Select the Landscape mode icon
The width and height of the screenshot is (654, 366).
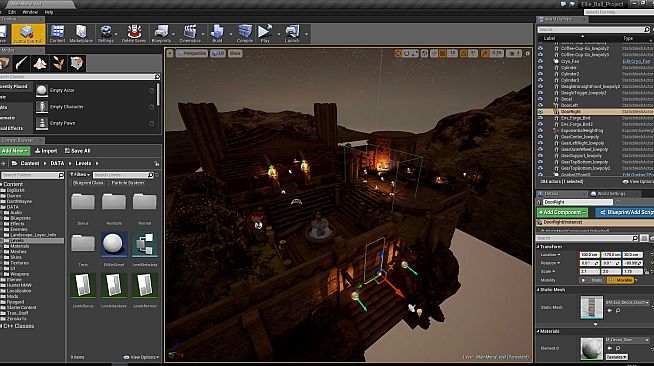(x=40, y=63)
